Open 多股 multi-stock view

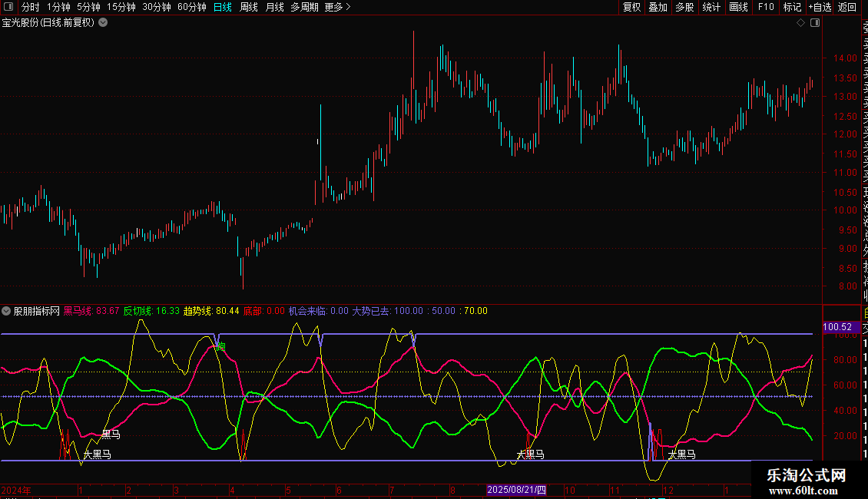point(684,8)
